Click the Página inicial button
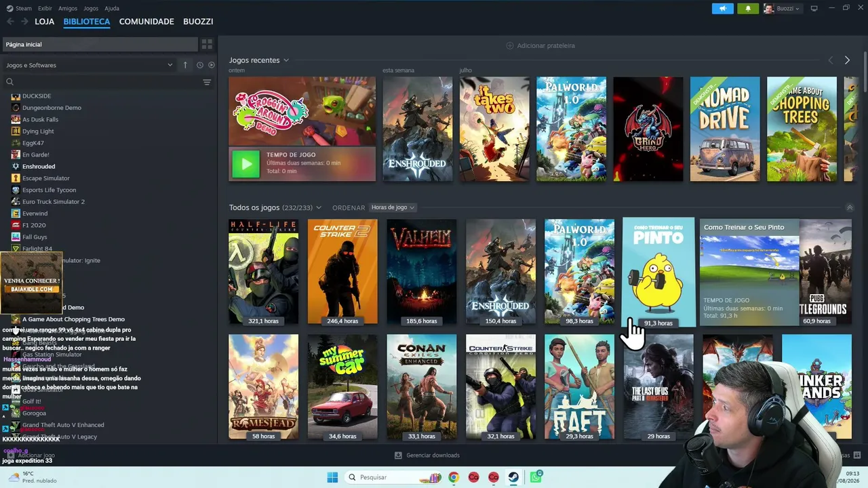The image size is (868, 488). click(x=100, y=44)
